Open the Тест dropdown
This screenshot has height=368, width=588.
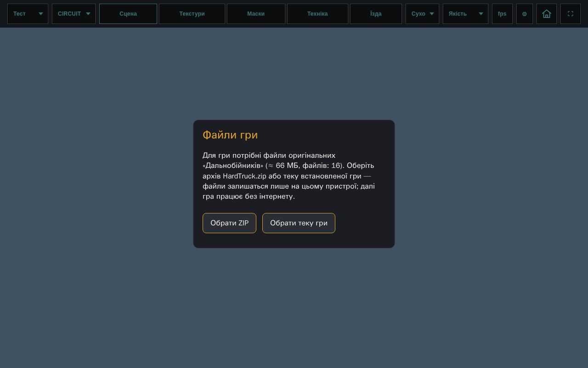click(28, 14)
